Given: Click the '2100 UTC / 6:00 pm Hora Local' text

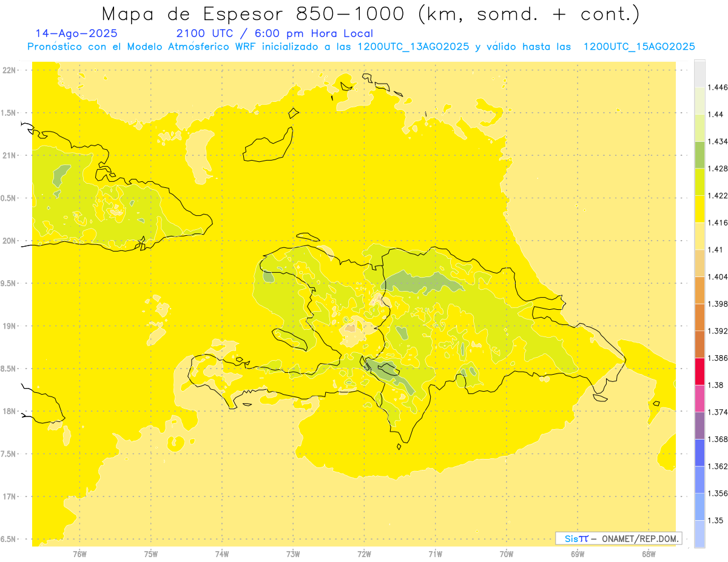Looking at the screenshot, I should coord(274,33).
